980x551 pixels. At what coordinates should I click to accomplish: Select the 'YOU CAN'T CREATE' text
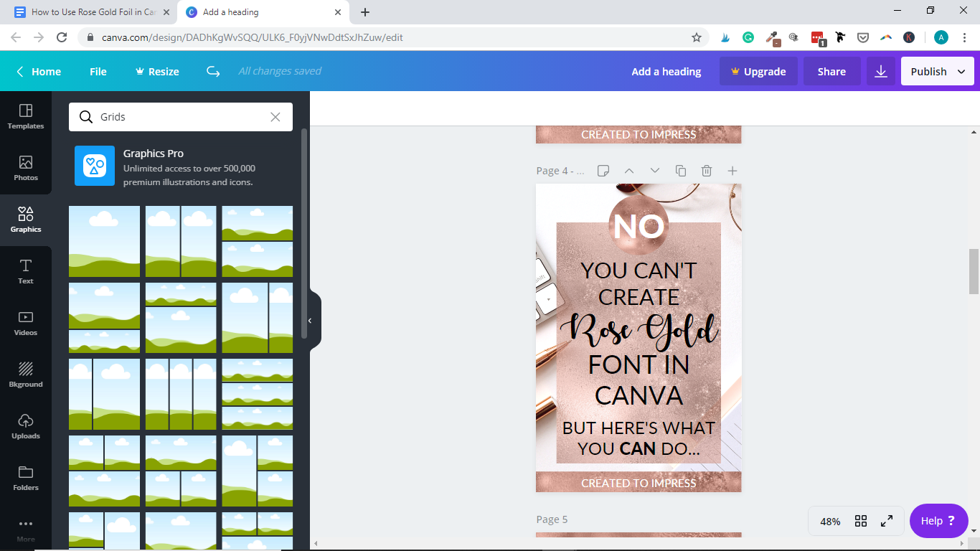[x=639, y=283]
